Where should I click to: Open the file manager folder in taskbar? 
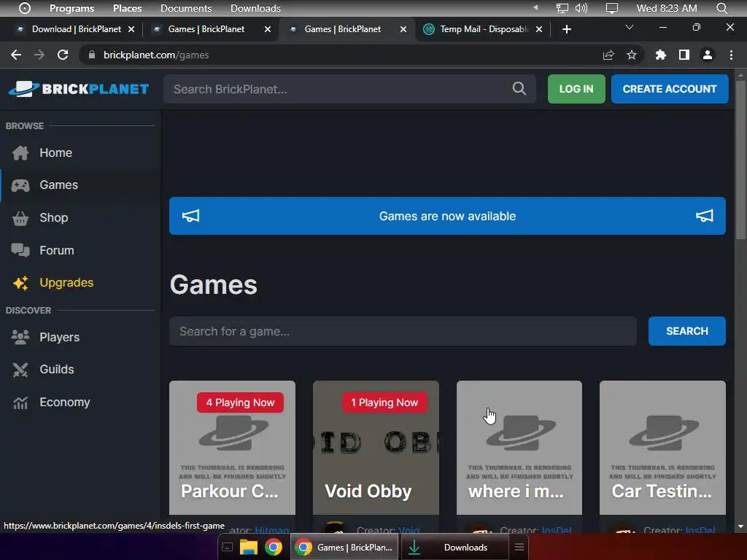click(248, 547)
